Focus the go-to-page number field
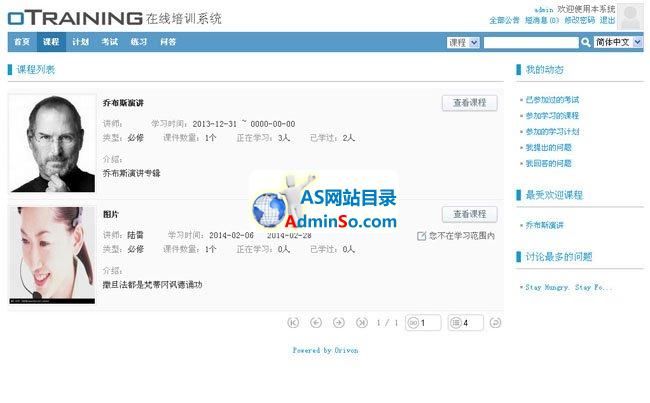Image resolution: width=650 pixels, height=403 pixels. [x=423, y=323]
